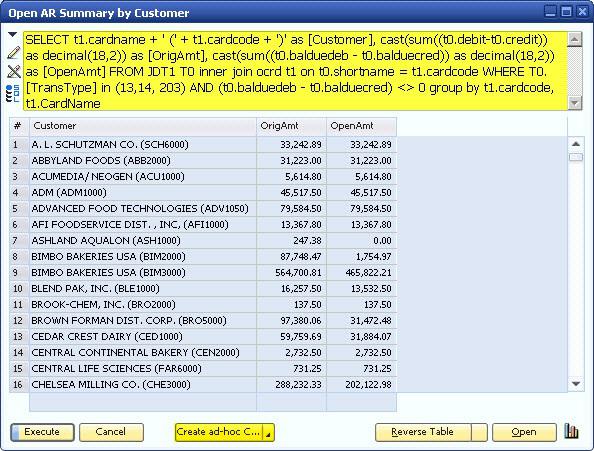Click row number 16 header cell
Viewport: 594px width, 451px height.
[x=19, y=385]
